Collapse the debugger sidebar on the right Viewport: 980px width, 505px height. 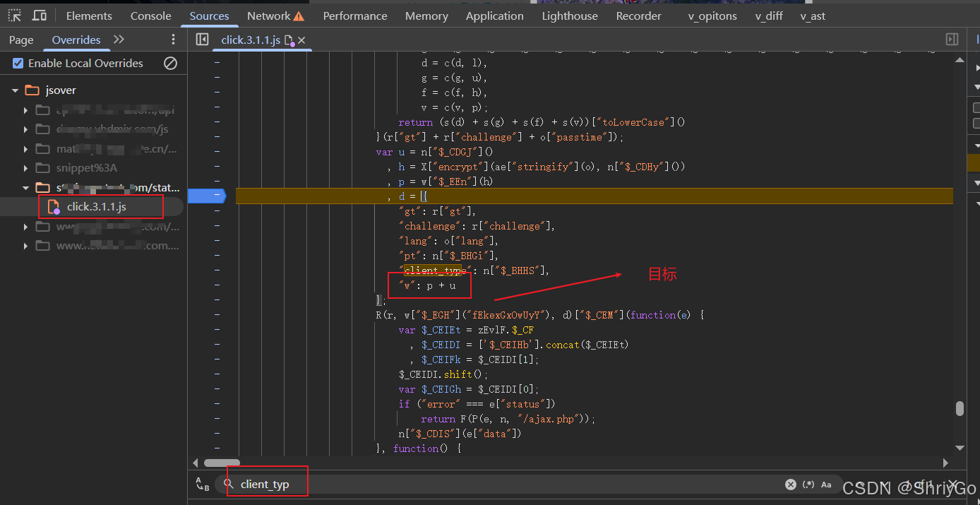pos(952,40)
